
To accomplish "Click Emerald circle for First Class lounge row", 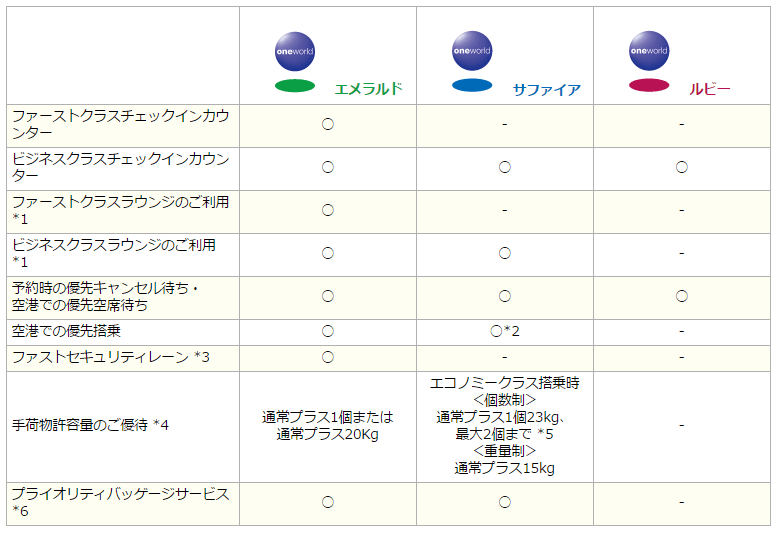I will 327,211.
